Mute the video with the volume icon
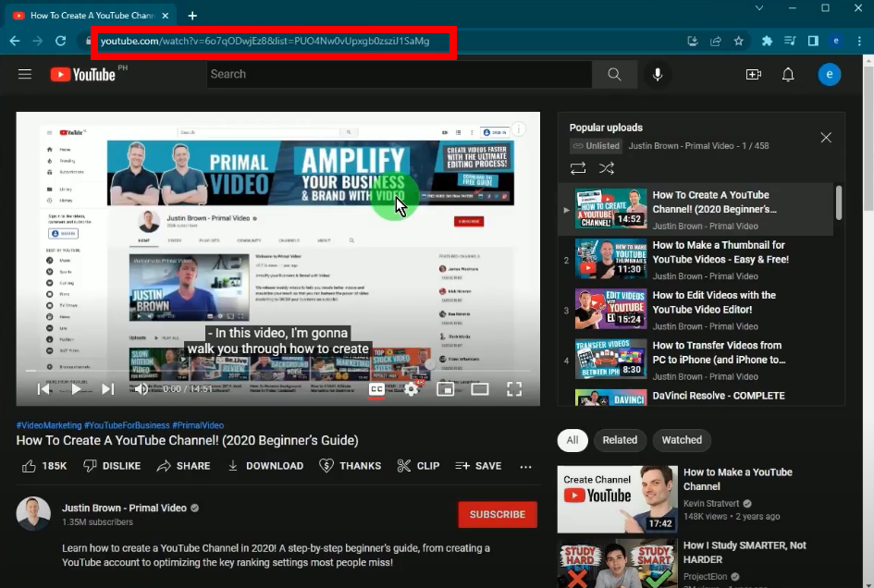The image size is (874, 588). [x=140, y=389]
